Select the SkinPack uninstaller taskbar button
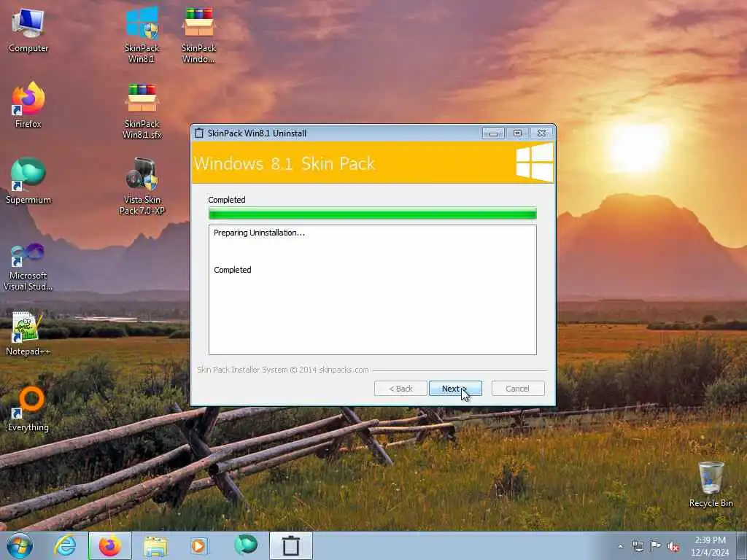Image resolution: width=747 pixels, height=560 pixels. point(291,545)
